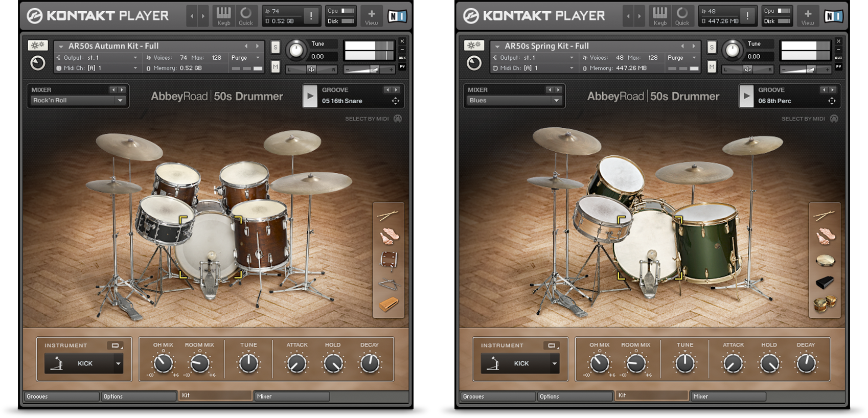
Task: Select the drumsticks percussion icon in Spring Kit
Action: coord(825,216)
